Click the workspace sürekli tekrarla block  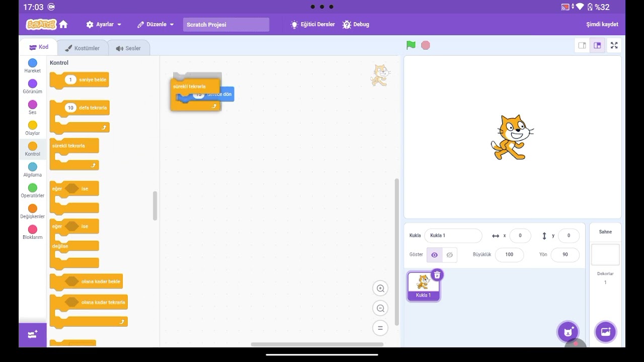tap(190, 86)
